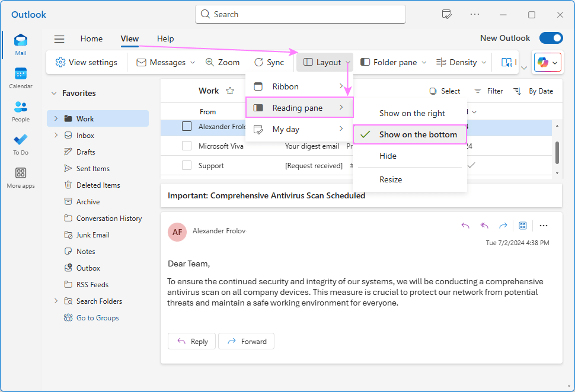Open the Mail app in sidebar
Viewport: 575px width, 392px height.
[21, 44]
